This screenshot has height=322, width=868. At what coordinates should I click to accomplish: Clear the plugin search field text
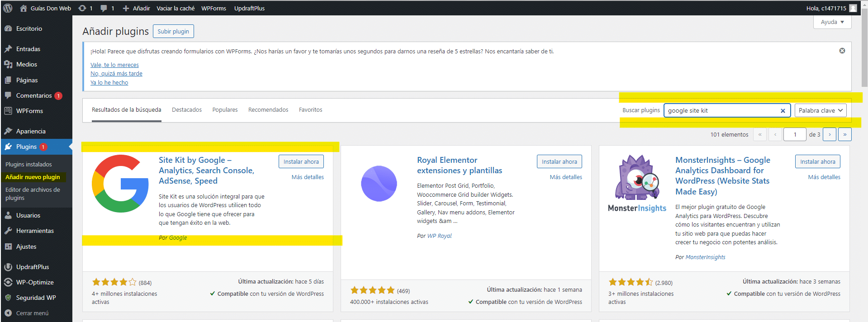pyautogui.click(x=783, y=111)
